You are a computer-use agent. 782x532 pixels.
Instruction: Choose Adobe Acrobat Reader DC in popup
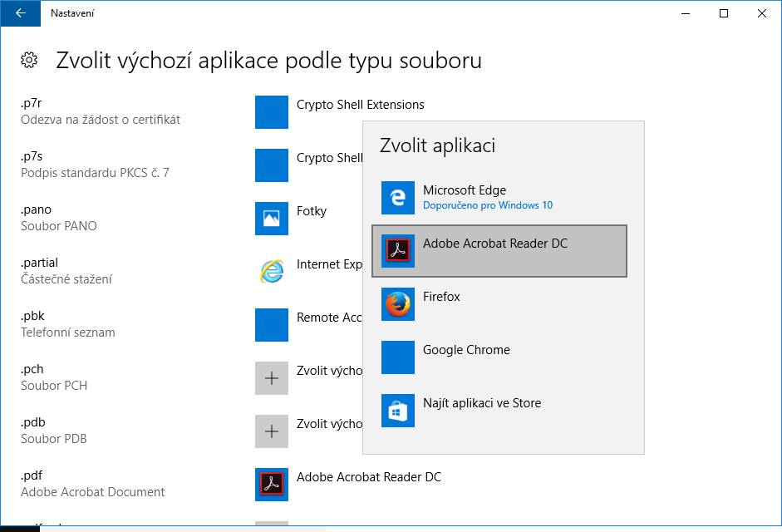point(499,251)
